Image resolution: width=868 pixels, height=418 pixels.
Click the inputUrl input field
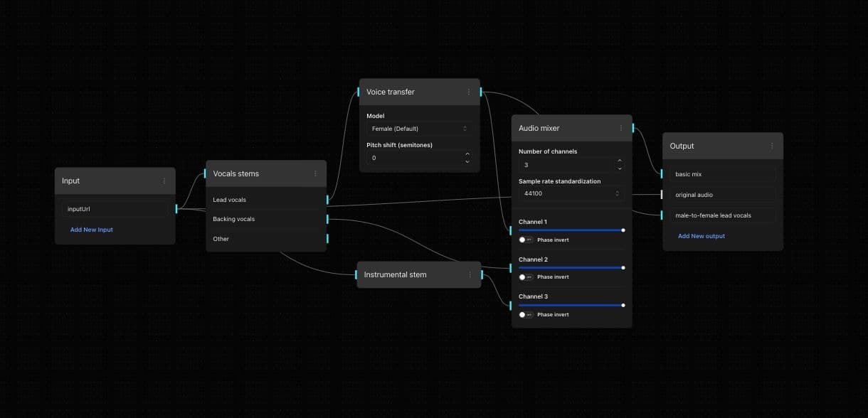pos(115,209)
